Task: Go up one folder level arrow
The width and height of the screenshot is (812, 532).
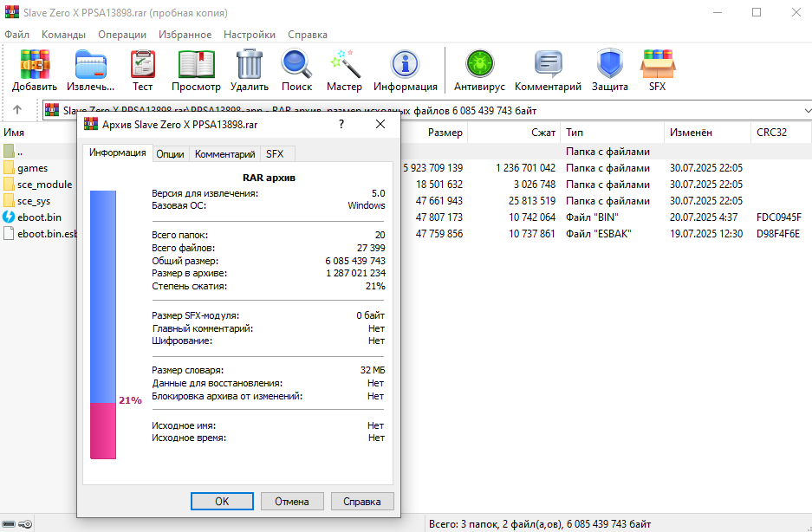Action: coord(17,110)
